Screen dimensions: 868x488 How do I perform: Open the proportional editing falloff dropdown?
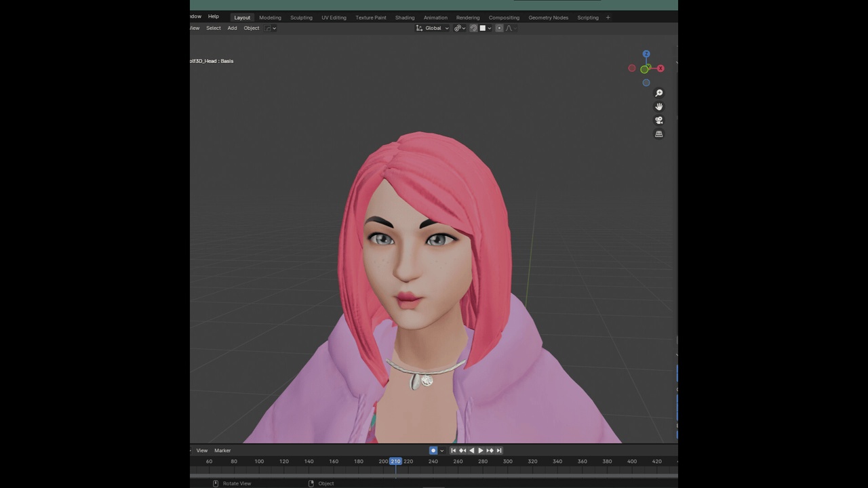click(x=511, y=28)
